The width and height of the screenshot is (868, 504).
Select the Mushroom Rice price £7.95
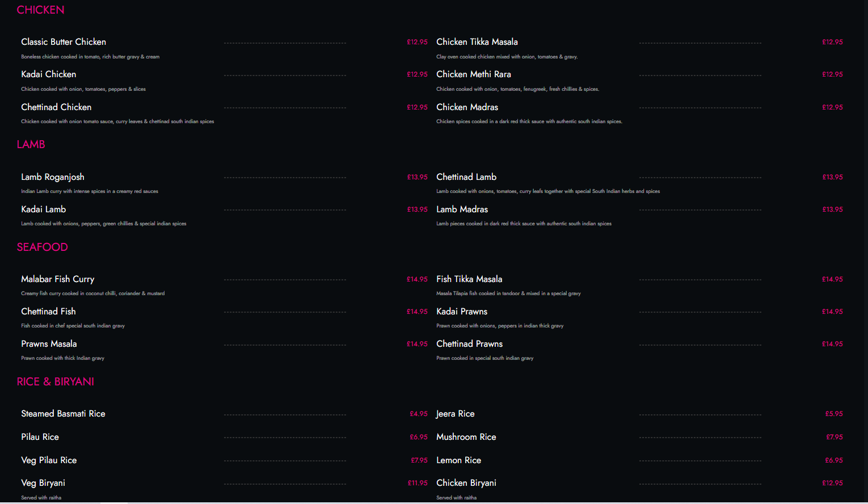(834, 437)
